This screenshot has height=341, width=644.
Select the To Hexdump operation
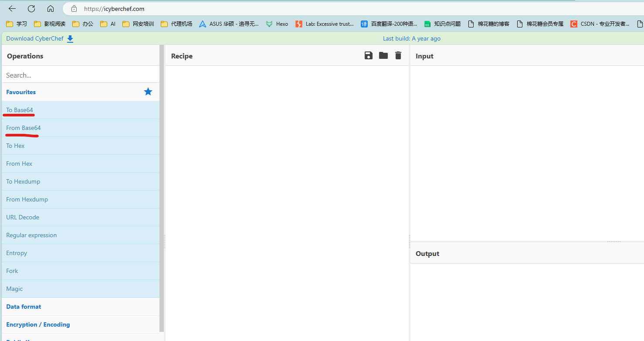pos(81,181)
